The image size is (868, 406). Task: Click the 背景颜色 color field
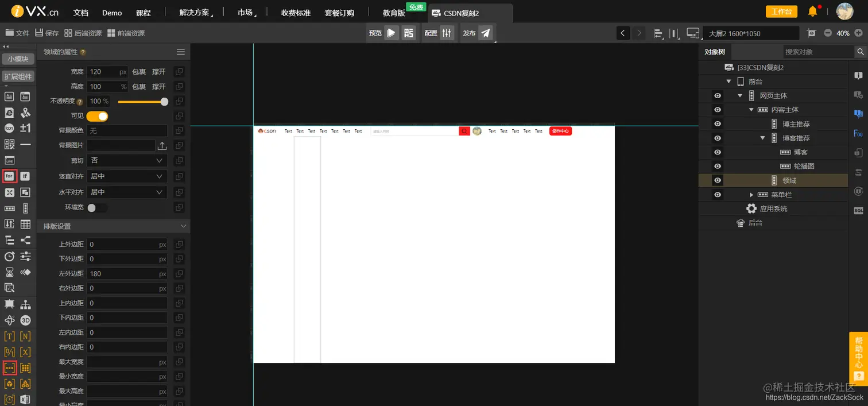pyautogui.click(x=127, y=131)
